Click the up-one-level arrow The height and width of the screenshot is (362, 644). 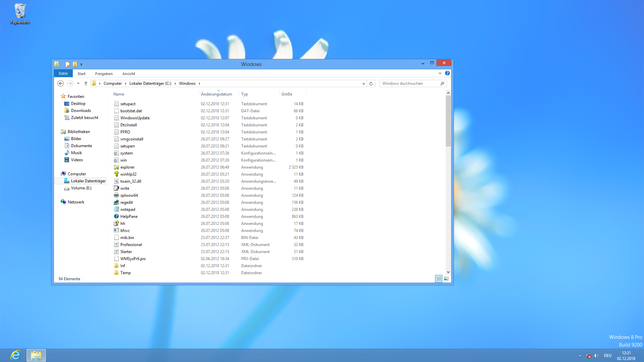pos(86,83)
